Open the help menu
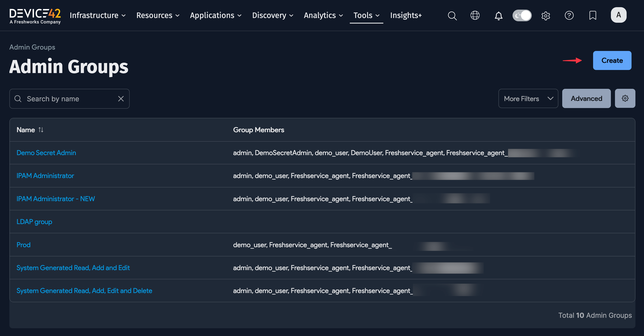This screenshot has height=336, width=644. pyautogui.click(x=569, y=16)
